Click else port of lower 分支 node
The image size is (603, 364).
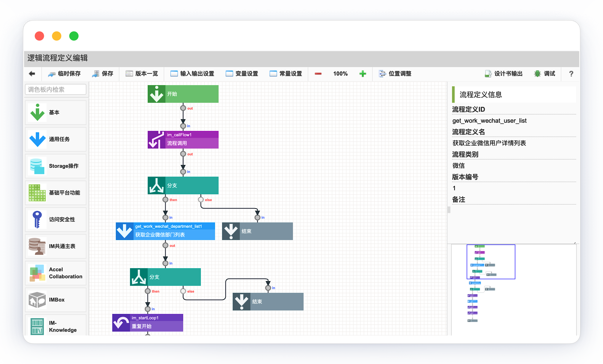(x=183, y=291)
